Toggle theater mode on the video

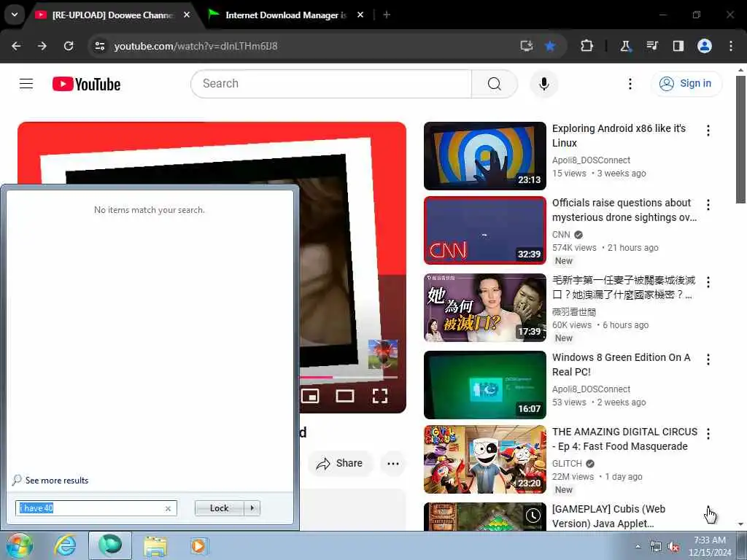[345, 396]
